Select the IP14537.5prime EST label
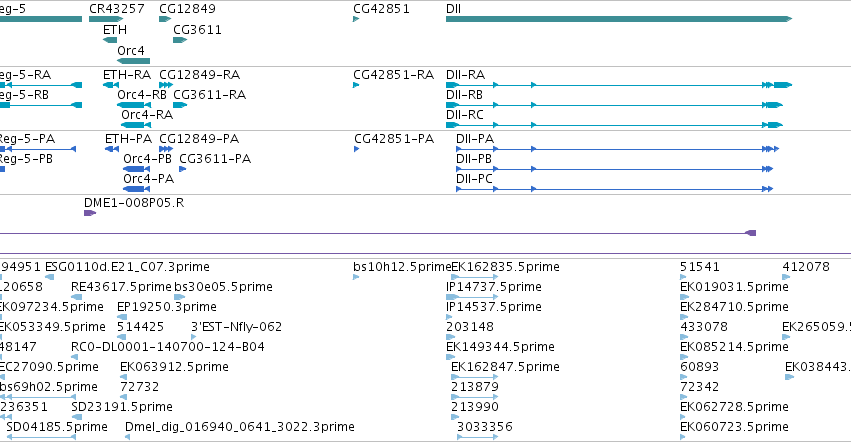Screen dimensions: 851x442 (494, 307)
